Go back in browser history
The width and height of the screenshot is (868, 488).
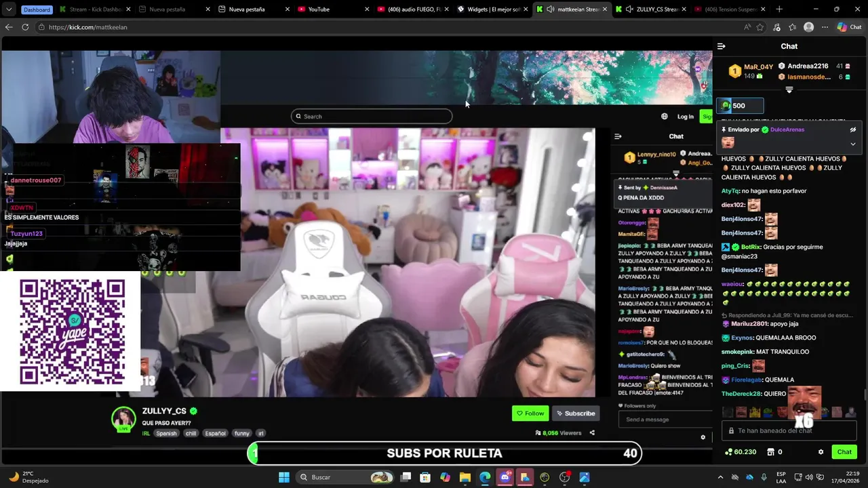9,27
